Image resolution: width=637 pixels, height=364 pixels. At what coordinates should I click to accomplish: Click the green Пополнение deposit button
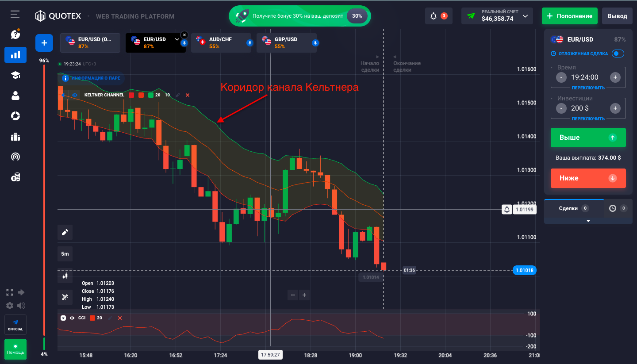pos(570,16)
